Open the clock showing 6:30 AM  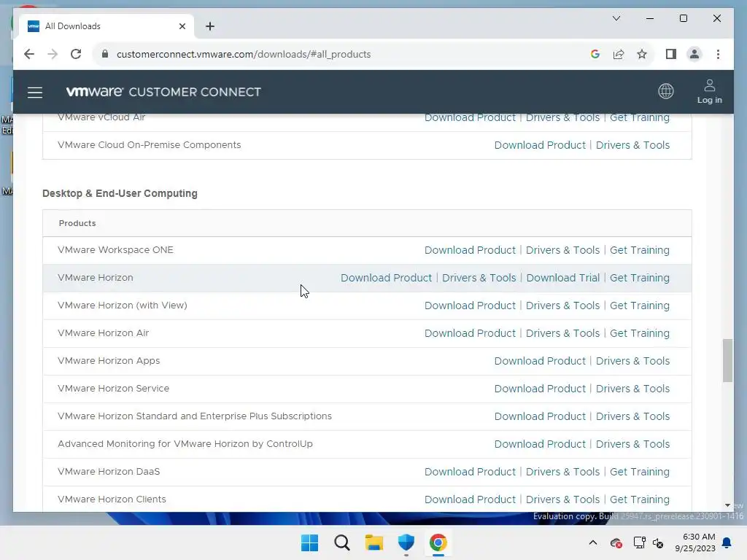(695, 542)
